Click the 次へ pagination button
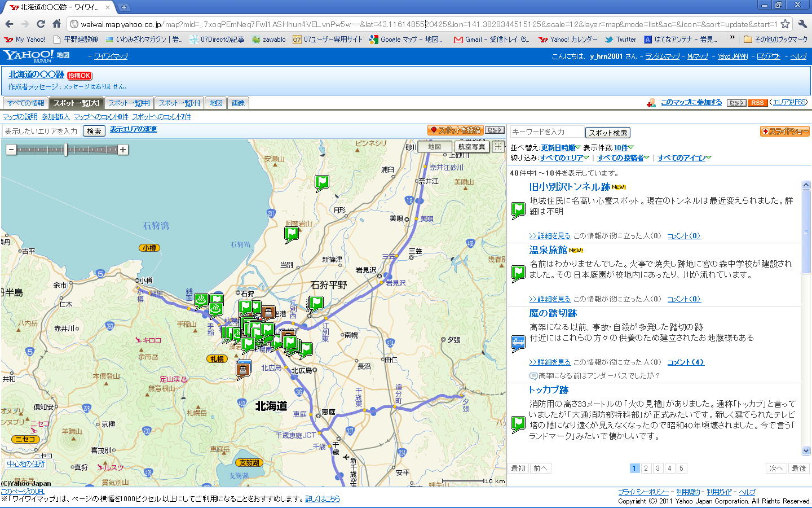 pos(776,468)
